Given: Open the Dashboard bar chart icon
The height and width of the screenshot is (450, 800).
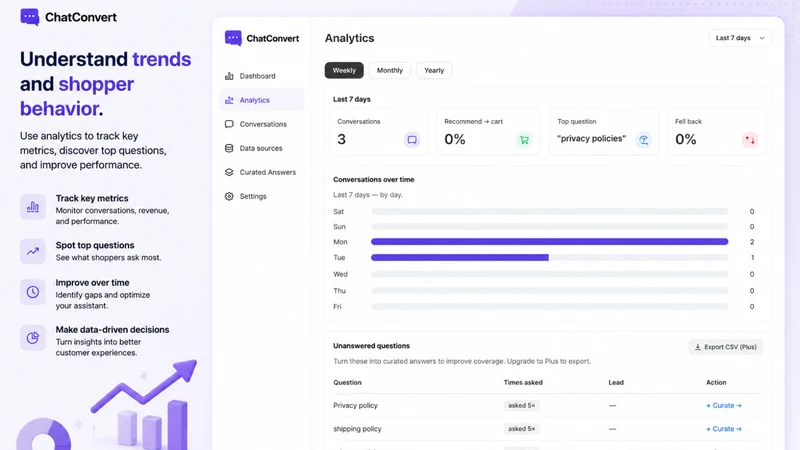Looking at the screenshot, I should [229, 76].
